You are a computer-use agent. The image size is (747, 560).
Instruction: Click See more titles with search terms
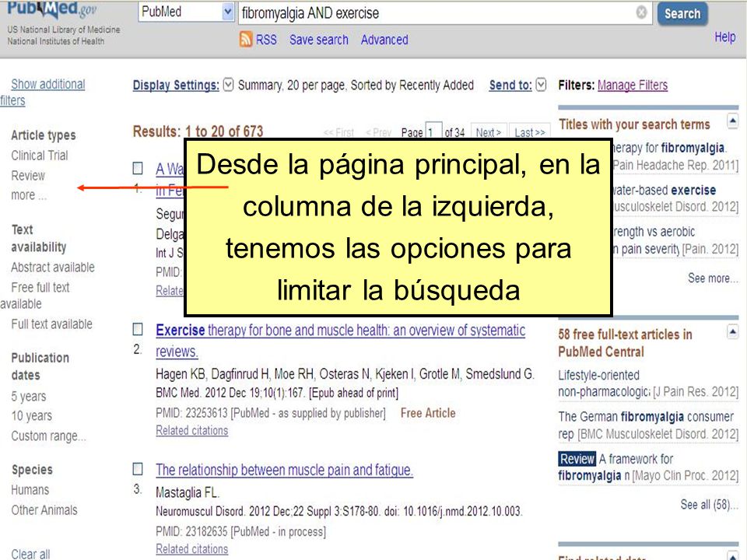(x=712, y=278)
